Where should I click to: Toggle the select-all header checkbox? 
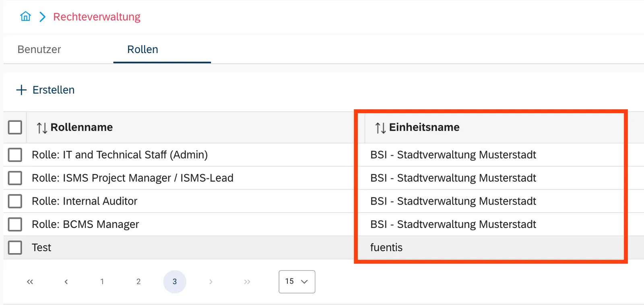15,127
